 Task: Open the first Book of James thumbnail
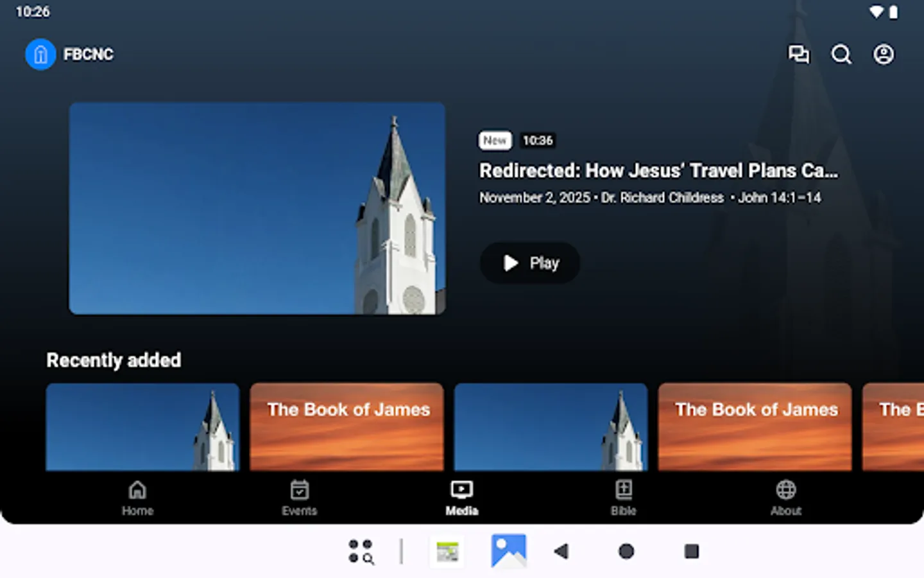pos(346,426)
